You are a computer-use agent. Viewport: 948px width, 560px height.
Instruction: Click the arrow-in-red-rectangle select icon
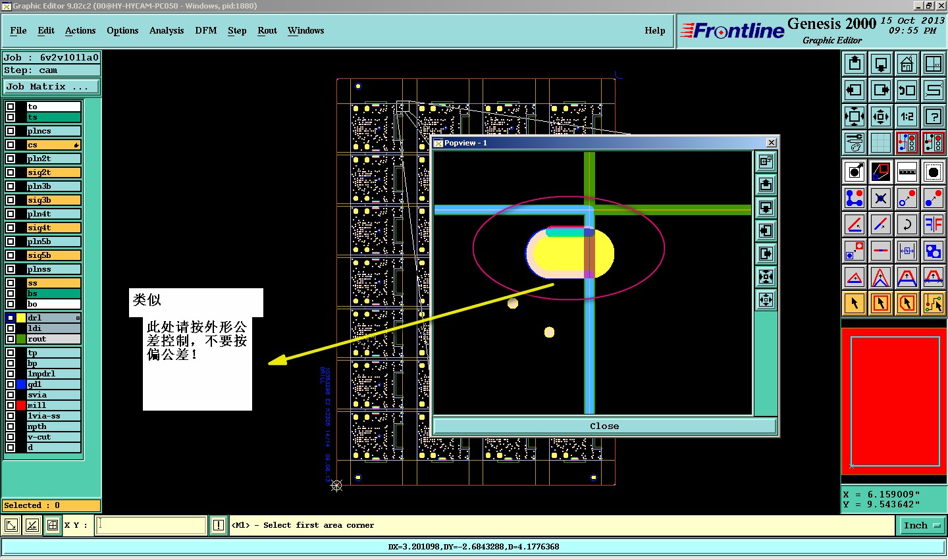click(881, 303)
